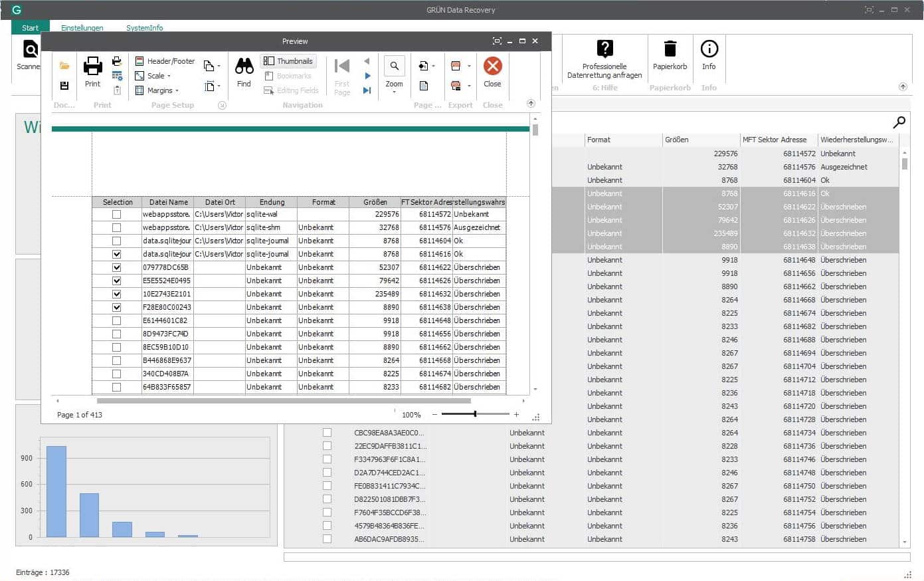924x581 pixels.
Task: Click the large Print icon in Preview
Action: [x=92, y=65]
